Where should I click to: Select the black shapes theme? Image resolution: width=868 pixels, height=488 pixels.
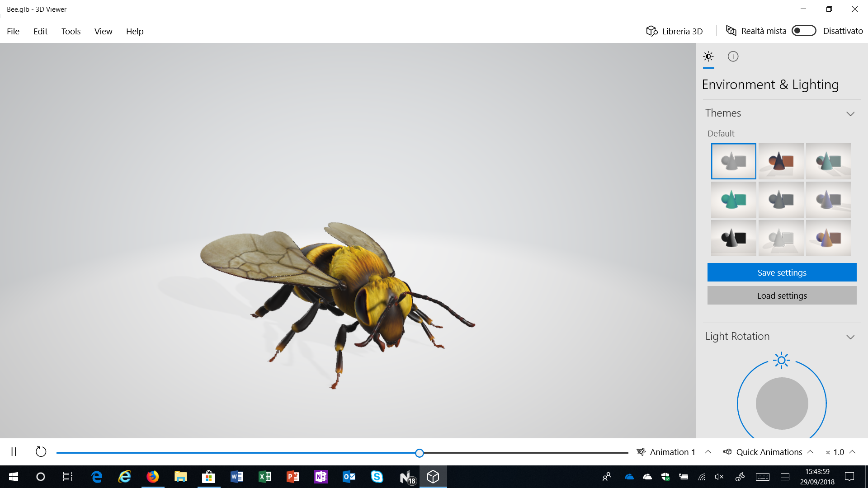(733, 238)
